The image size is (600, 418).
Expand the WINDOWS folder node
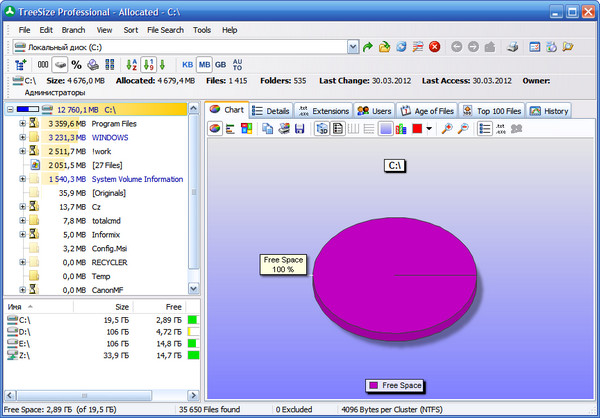(22, 137)
